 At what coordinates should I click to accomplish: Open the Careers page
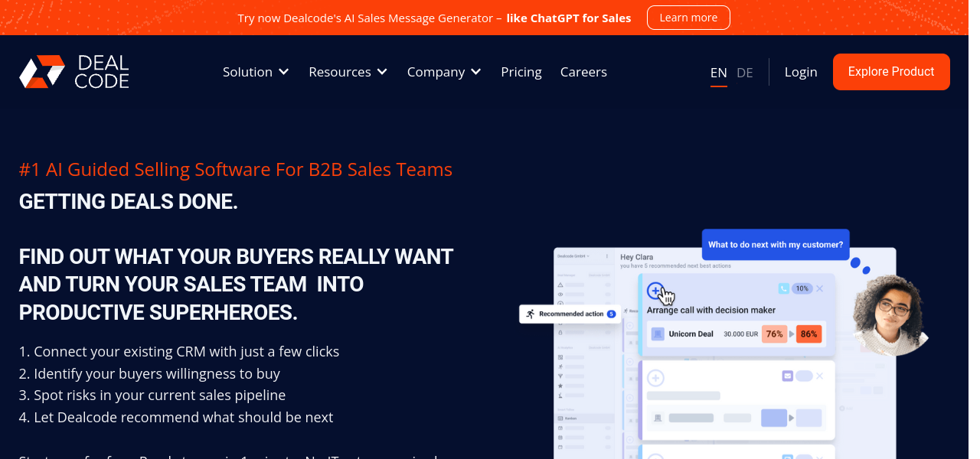(583, 72)
